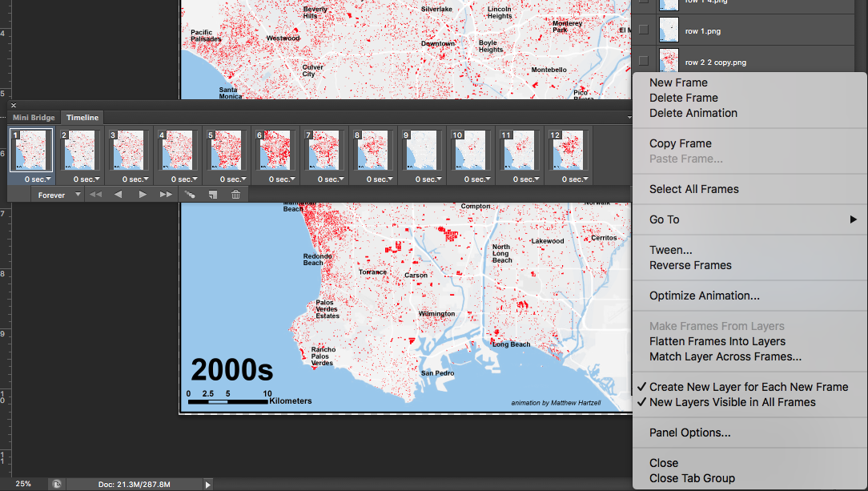Click the Doc: 21.3M/287.8M status text
Viewport: 868px width, 491px height.
[x=135, y=485]
